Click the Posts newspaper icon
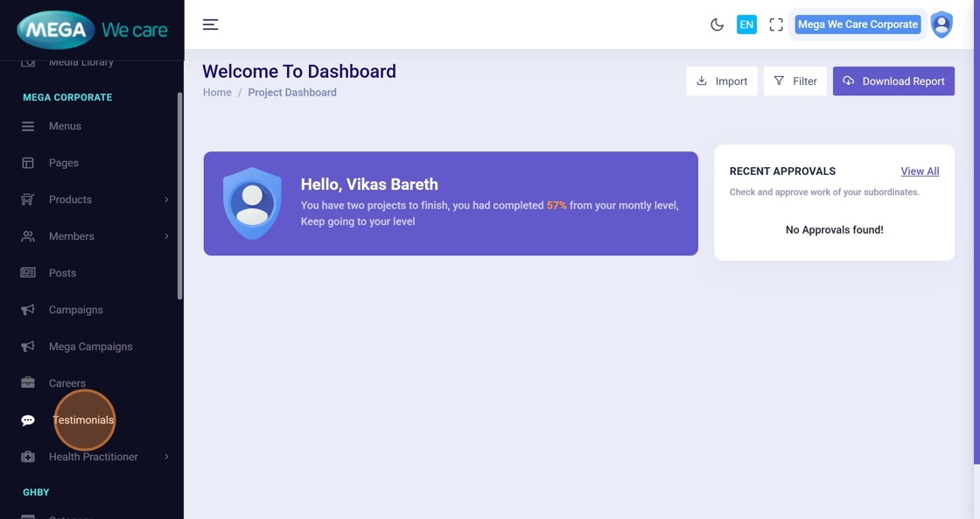 click(28, 273)
